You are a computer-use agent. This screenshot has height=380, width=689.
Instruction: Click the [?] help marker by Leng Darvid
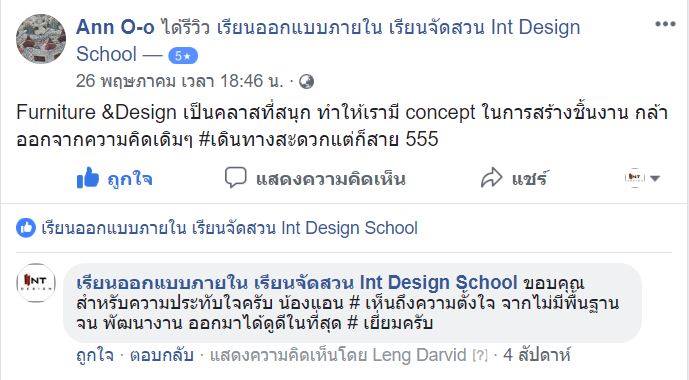(x=480, y=355)
